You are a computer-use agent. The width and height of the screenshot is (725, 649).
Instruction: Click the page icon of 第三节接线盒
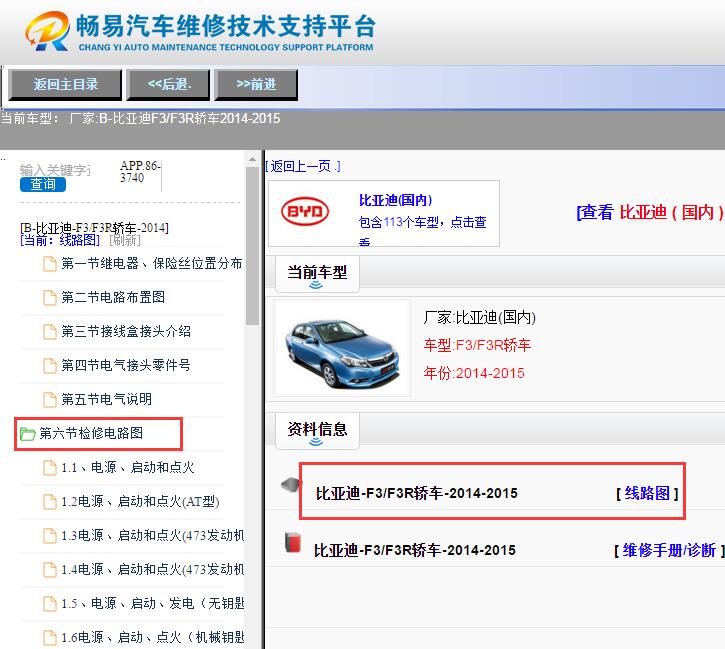pyautogui.click(x=50, y=332)
